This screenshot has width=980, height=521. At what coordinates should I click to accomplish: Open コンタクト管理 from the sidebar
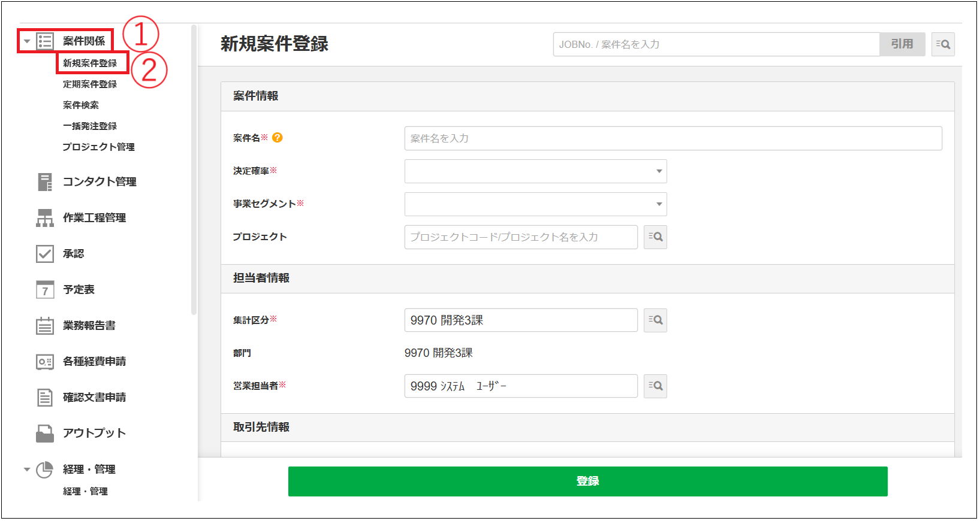coord(99,182)
